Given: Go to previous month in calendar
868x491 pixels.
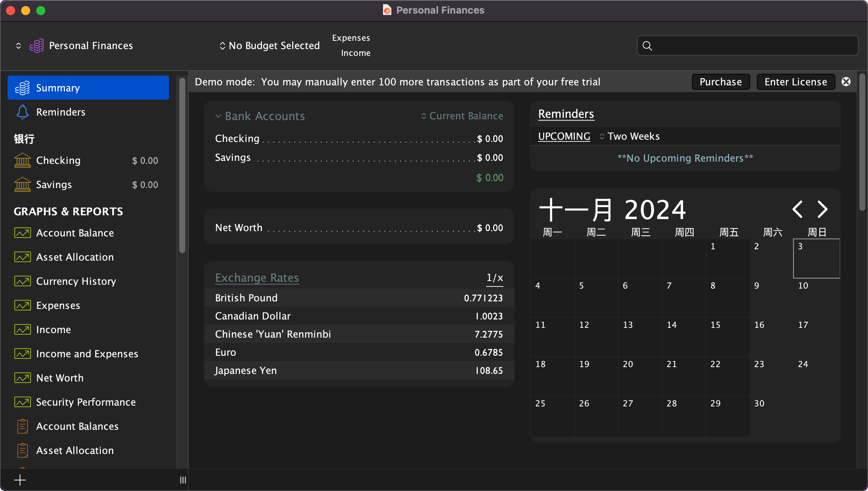Looking at the screenshot, I should (x=797, y=209).
